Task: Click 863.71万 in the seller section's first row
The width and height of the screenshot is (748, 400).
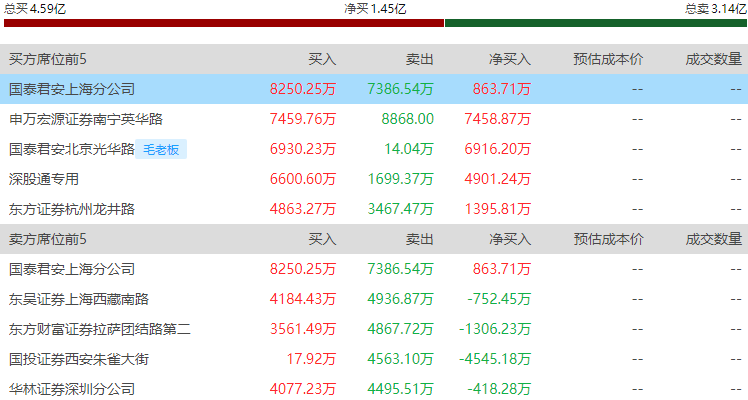Action: coord(502,269)
